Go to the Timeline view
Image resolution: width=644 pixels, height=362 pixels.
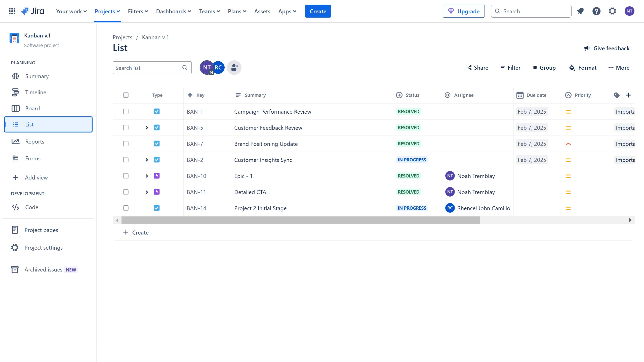[35, 92]
